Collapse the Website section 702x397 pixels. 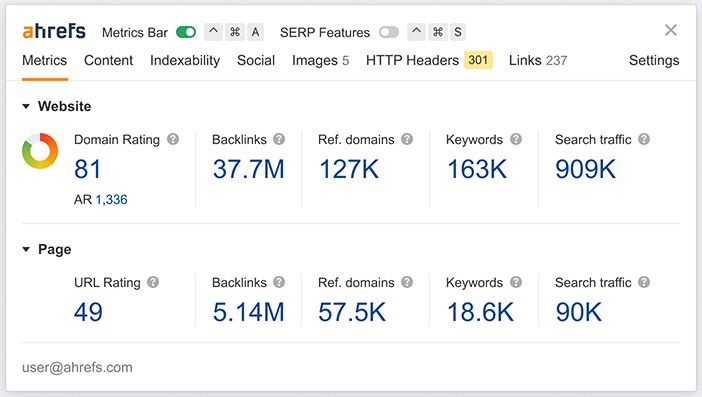coord(26,107)
